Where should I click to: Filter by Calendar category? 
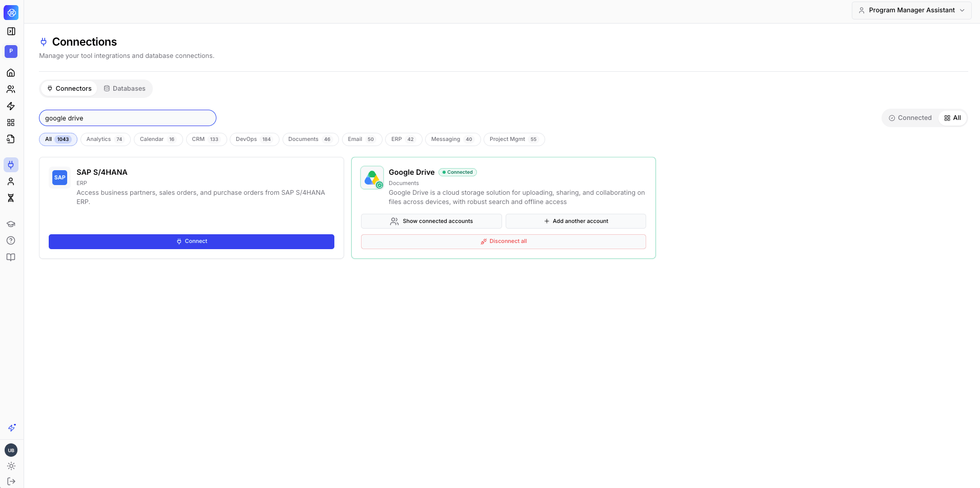click(x=158, y=139)
